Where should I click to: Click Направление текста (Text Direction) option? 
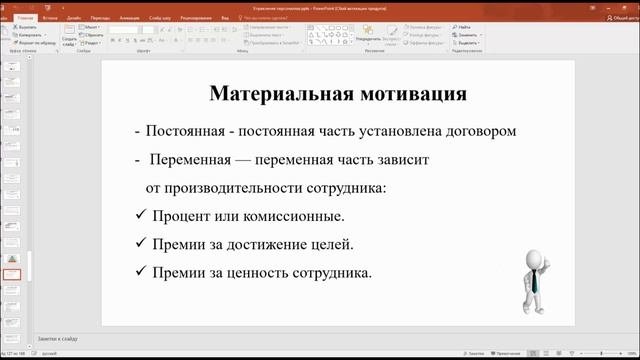[x=267, y=27]
